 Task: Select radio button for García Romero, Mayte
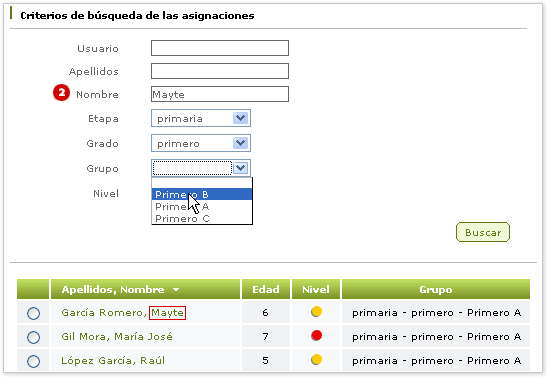(33, 313)
